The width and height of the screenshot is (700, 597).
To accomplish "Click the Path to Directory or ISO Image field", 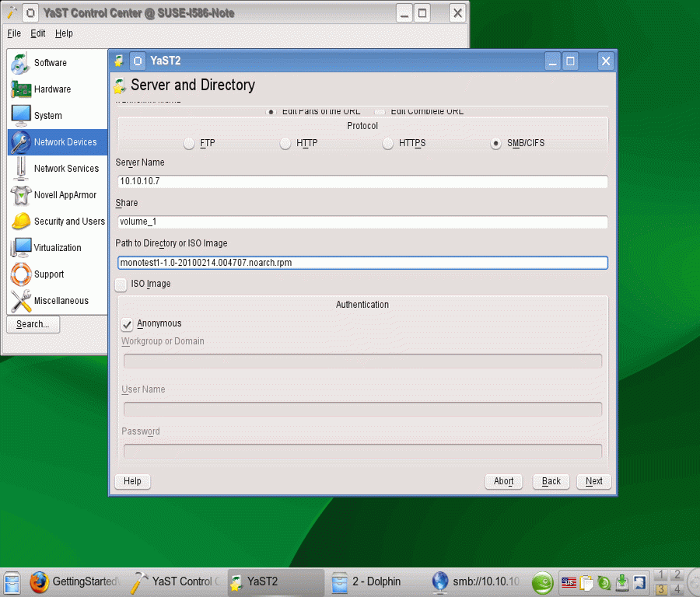I will point(362,263).
